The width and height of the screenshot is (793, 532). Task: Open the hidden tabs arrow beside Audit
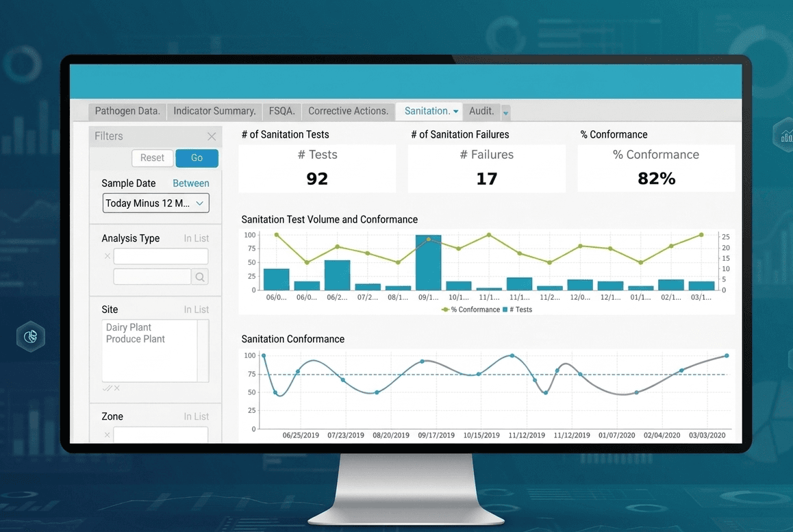tap(505, 112)
